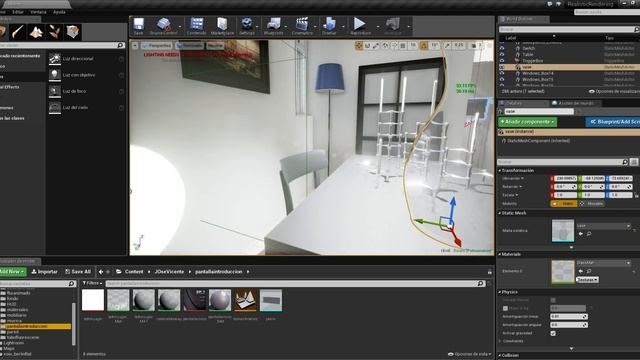The width and height of the screenshot is (640, 360).
Task: Set mobility to Movable
Action: [592, 204]
